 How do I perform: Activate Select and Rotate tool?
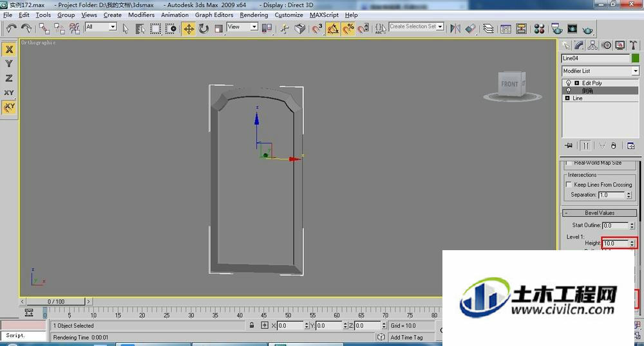tap(204, 29)
